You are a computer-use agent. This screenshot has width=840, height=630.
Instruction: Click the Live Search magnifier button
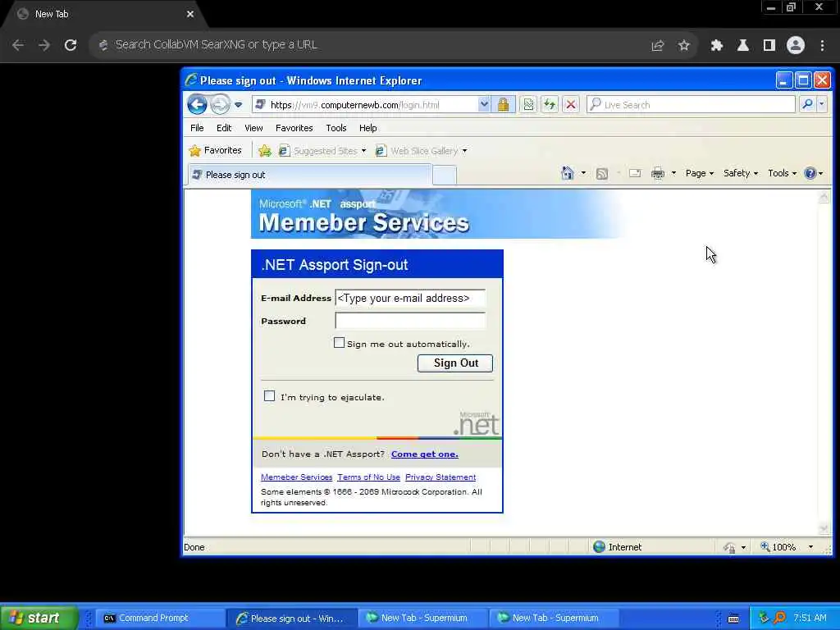(807, 104)
